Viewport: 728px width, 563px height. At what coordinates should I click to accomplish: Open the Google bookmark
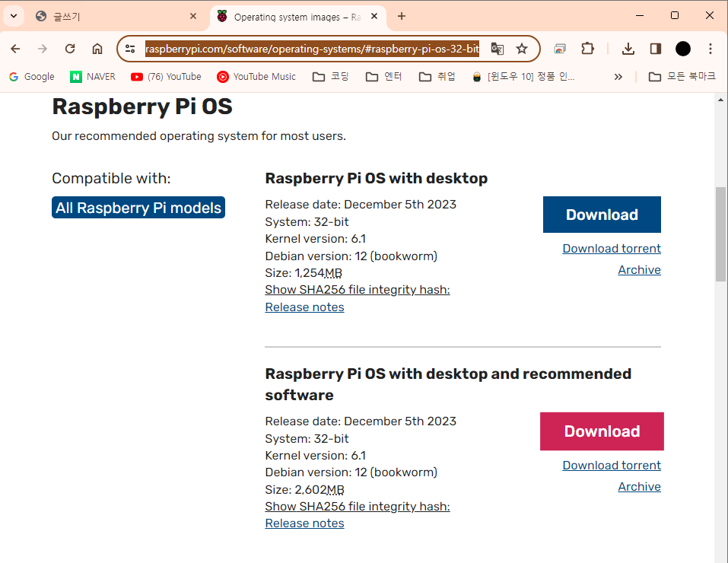click(32, 77)
